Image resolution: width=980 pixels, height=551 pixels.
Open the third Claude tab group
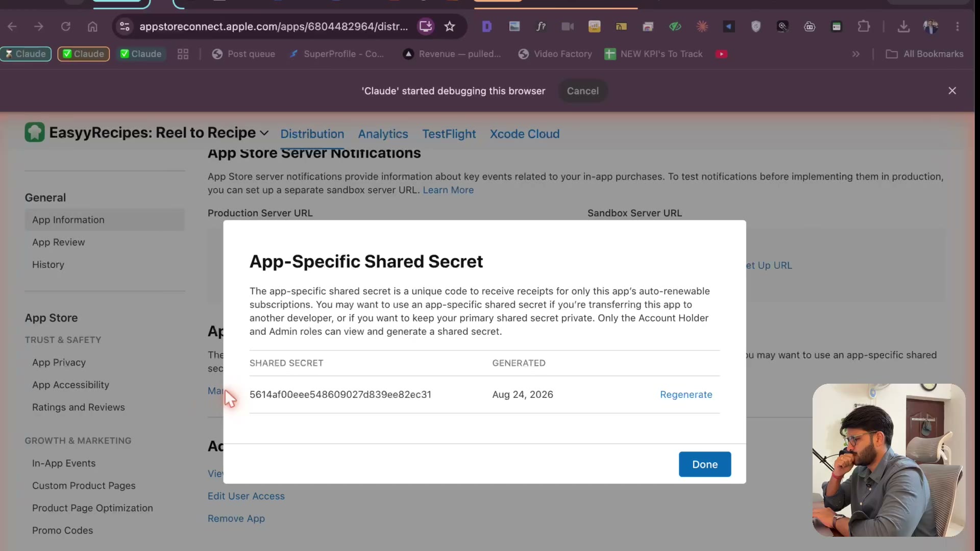[x=141, y=54]
